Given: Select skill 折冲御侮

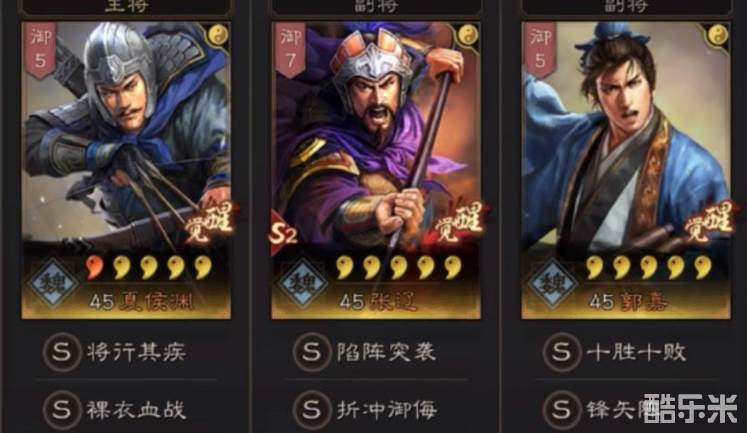Looking at the screenshot, I should click(386, 410).
